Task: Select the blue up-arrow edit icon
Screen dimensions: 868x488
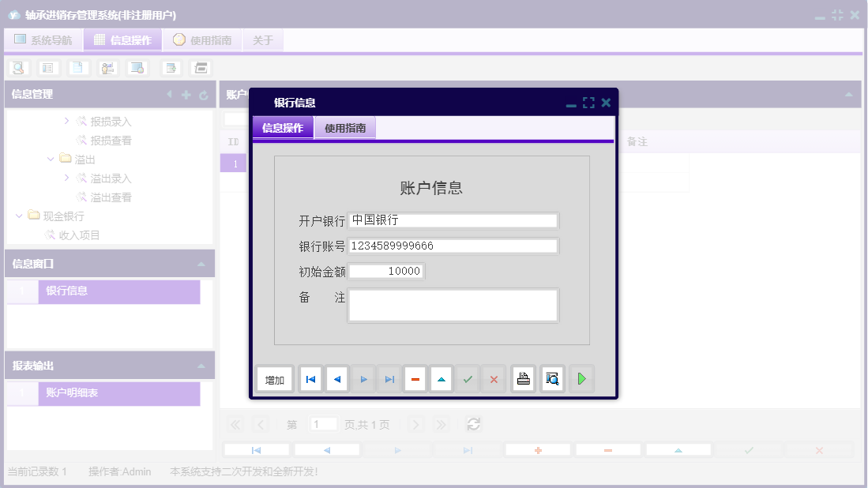Action: [x=441, y=378]
